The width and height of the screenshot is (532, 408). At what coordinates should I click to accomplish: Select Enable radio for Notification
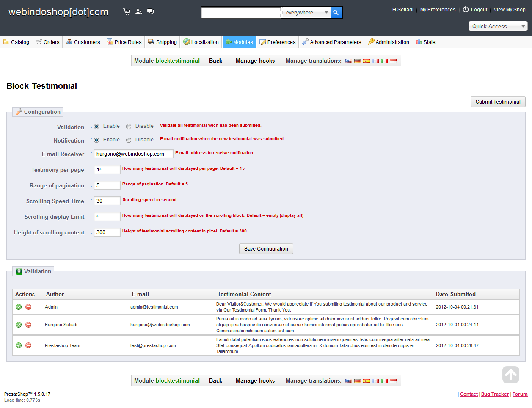coord(96,140)
